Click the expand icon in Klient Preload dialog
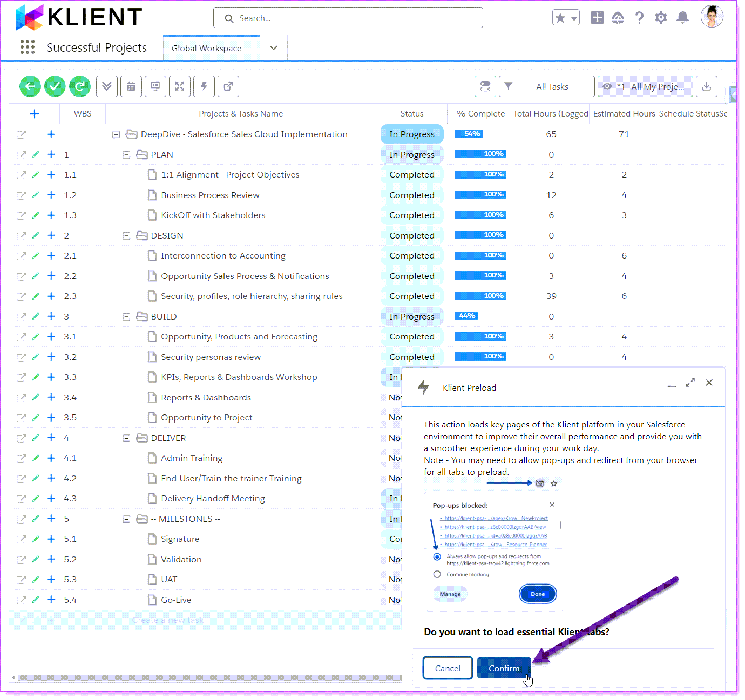Image resolution: width=745 pixels, height=700 pixels. [x=690, y=383]
